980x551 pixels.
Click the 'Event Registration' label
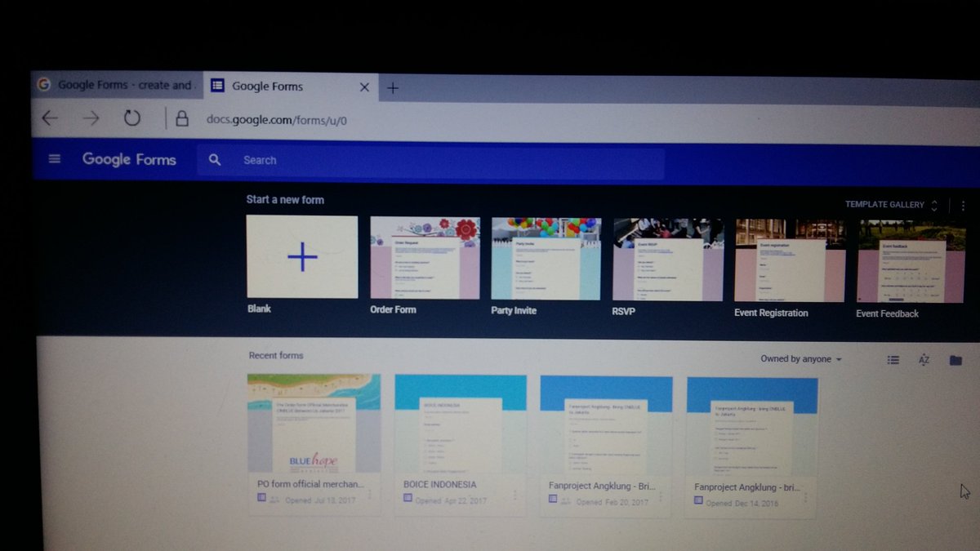pos(771,313)
